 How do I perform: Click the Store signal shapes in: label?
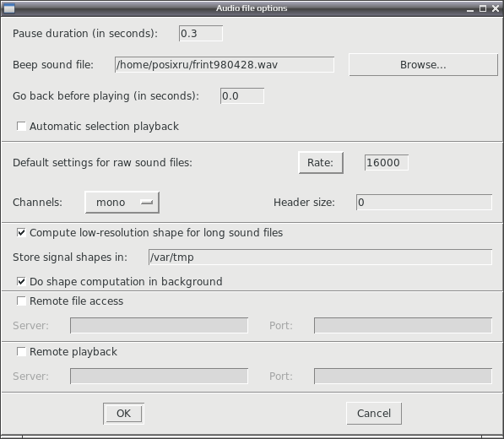(x=70, y=257)
